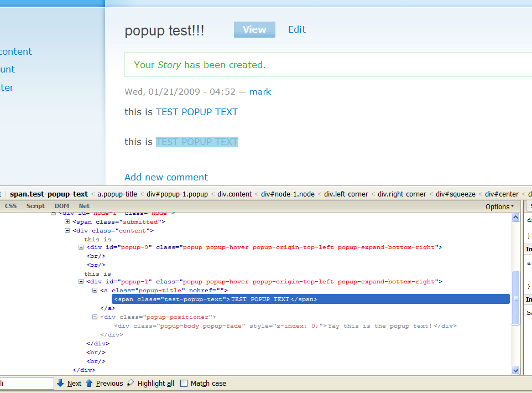This screenshot has width=532, height=393.
Task: Open the Net panel tab
Action: [84, 206]
